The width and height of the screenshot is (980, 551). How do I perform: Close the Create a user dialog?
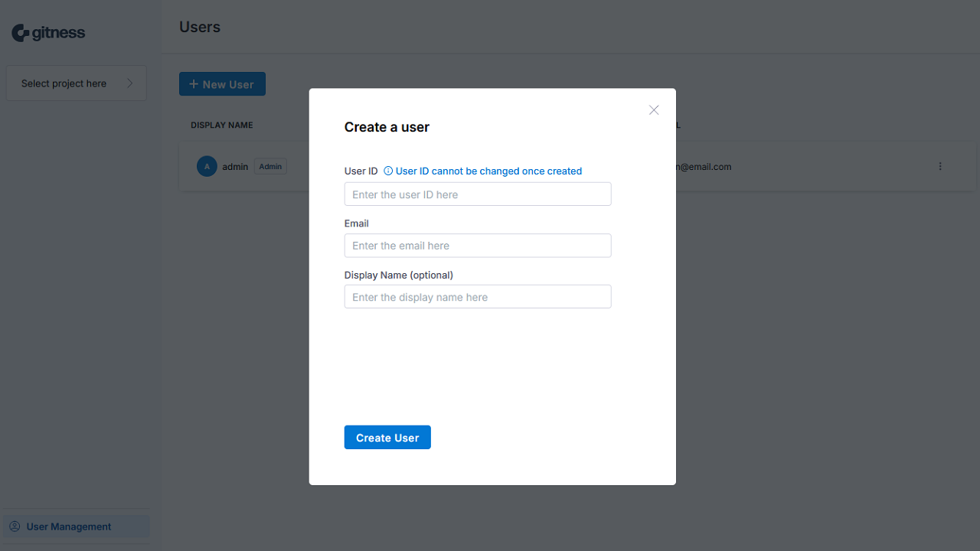tap(654, 110)
